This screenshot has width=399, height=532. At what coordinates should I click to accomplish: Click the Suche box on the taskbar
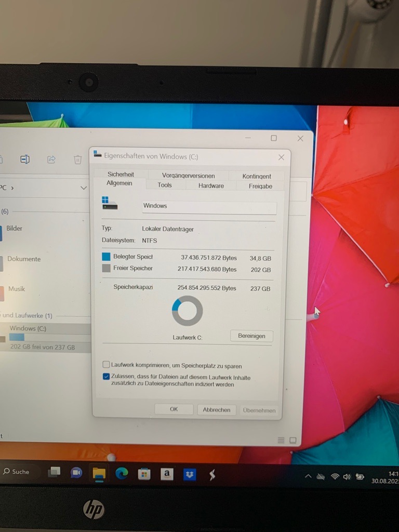click(x=20, y=472)
